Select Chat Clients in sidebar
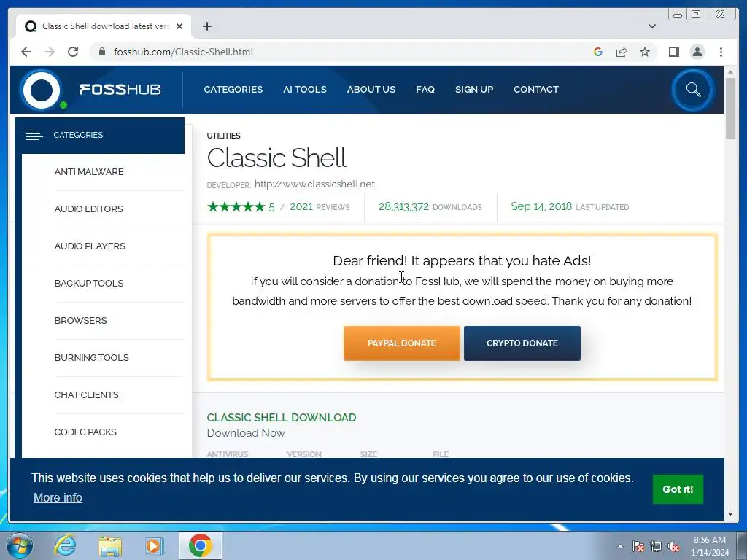The height and width of the screenshot is (560, 747). 86,394
